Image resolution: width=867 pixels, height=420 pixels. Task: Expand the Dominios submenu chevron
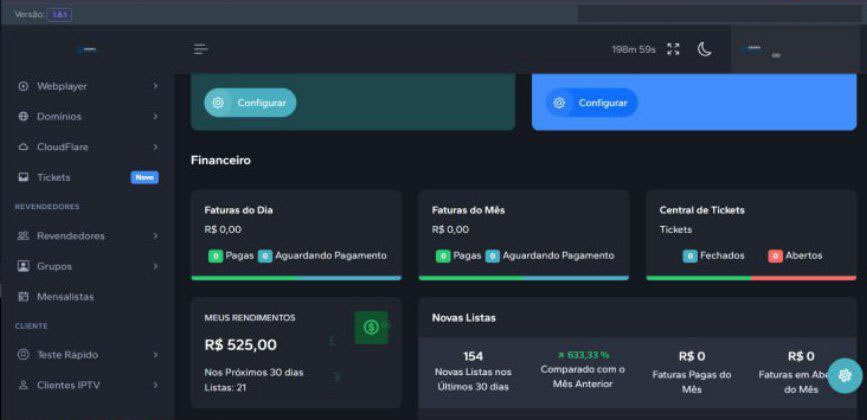coord(155,117)
